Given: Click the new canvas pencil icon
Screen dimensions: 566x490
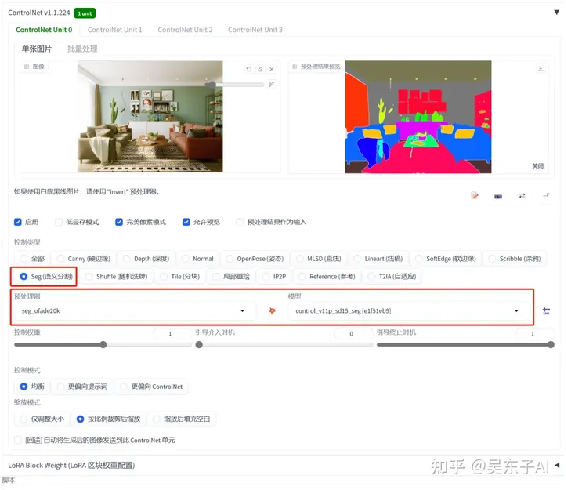Looking at the screenshot, I should [475, 195].
